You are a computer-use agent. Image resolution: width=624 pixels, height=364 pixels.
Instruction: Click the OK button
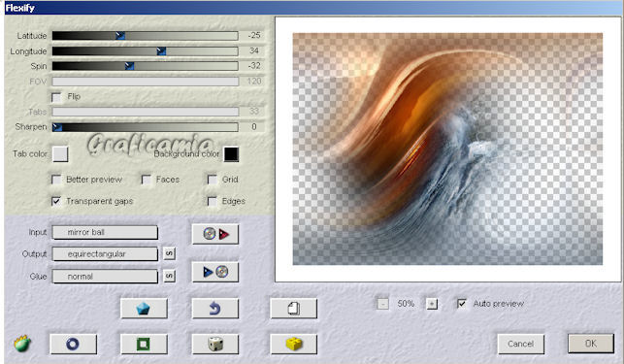591,344
